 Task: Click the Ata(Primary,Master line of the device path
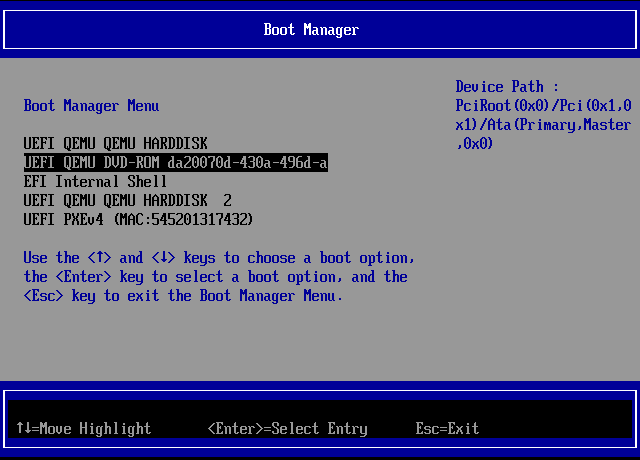click(x=555, y=125)
